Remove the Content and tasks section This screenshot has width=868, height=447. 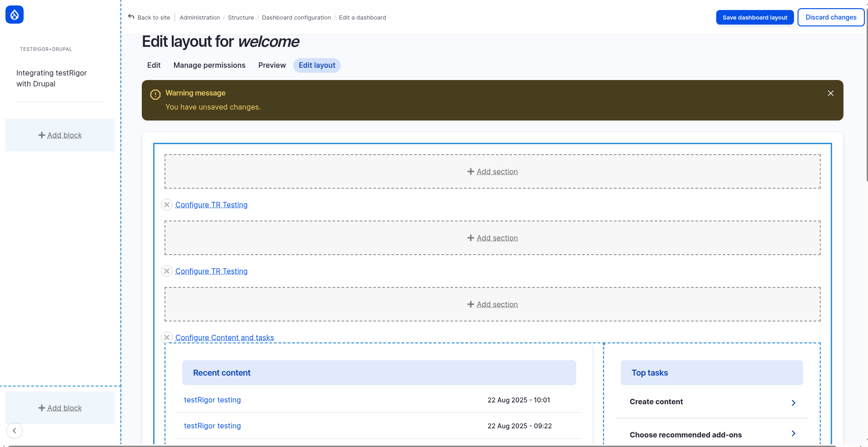click(x=167, y=337)
